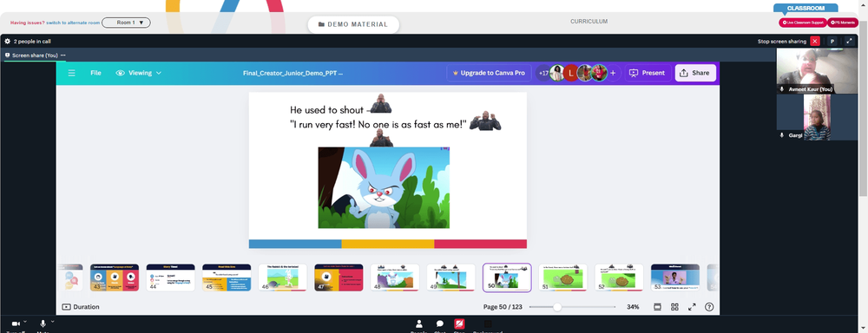Toggle the camera off button
The height and width of the screenshot is (333, 868).
click(16, 324)
